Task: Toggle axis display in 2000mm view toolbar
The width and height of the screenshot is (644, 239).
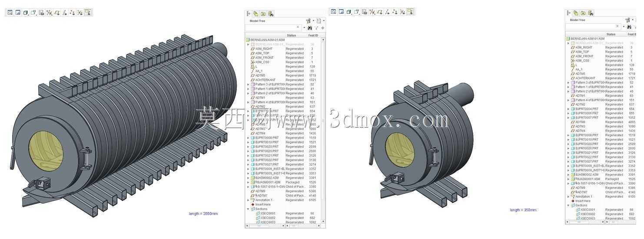Action: [65, 13]
